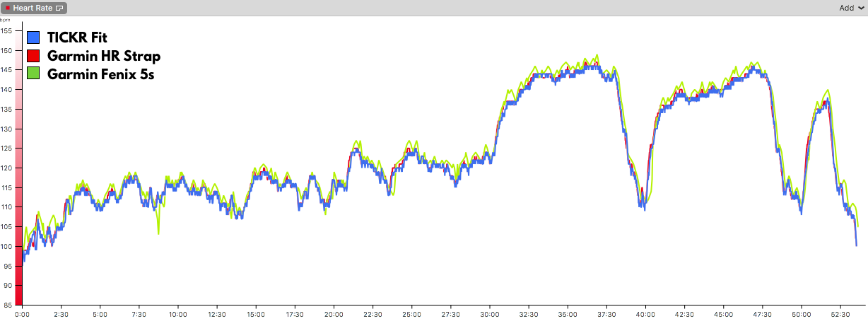Click the bpm unit label above the y-axis
This screenshot has height=326, width=868.
[x=5, y=20]
